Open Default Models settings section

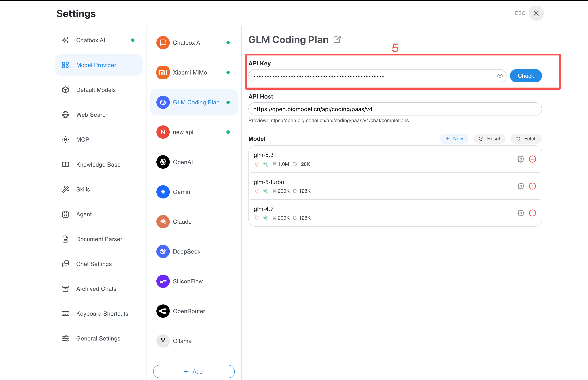click(99, 90)
